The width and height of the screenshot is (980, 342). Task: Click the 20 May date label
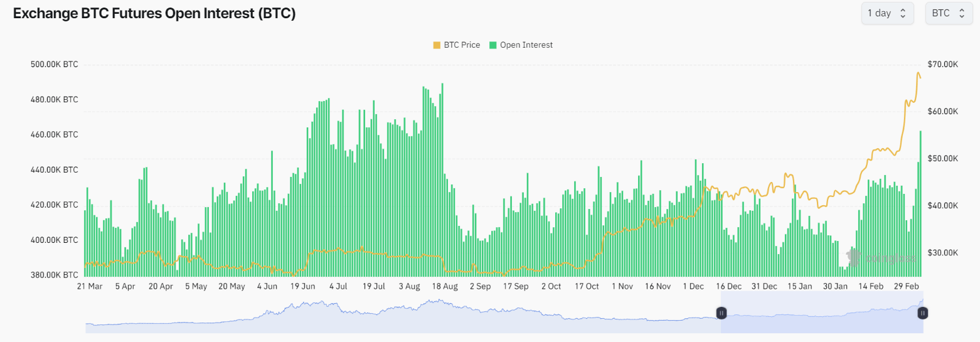click(x=232, y=287)
